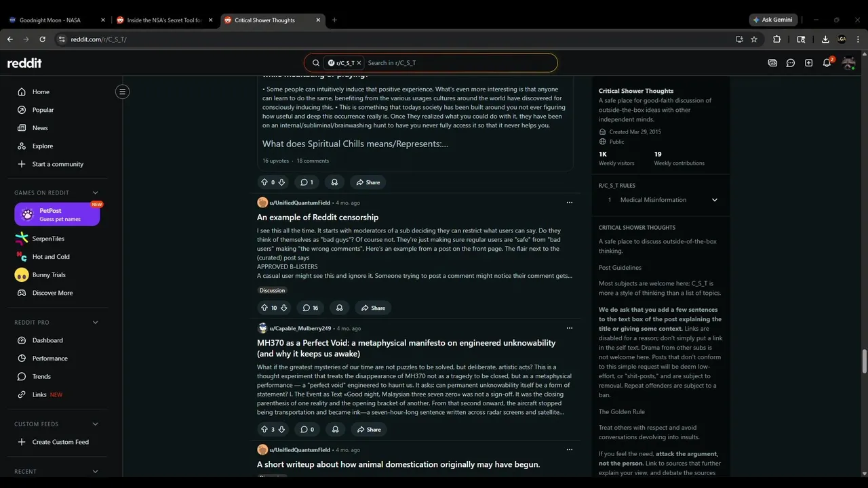
Task: Click the browser address bar URL
Action: pyautogui.click(x=99, y=39)
